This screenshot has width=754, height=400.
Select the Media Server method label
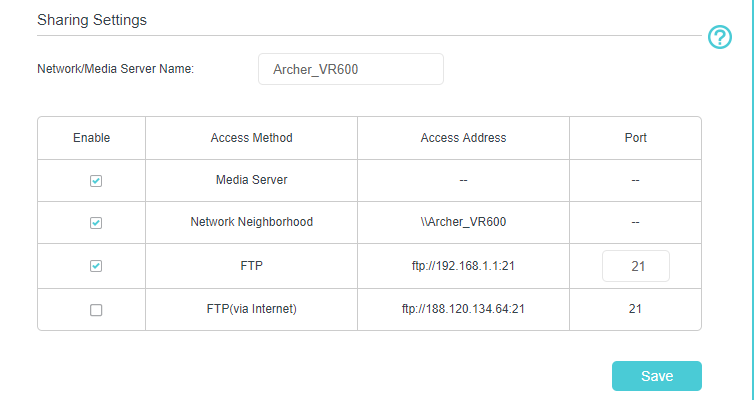point(251,180)
